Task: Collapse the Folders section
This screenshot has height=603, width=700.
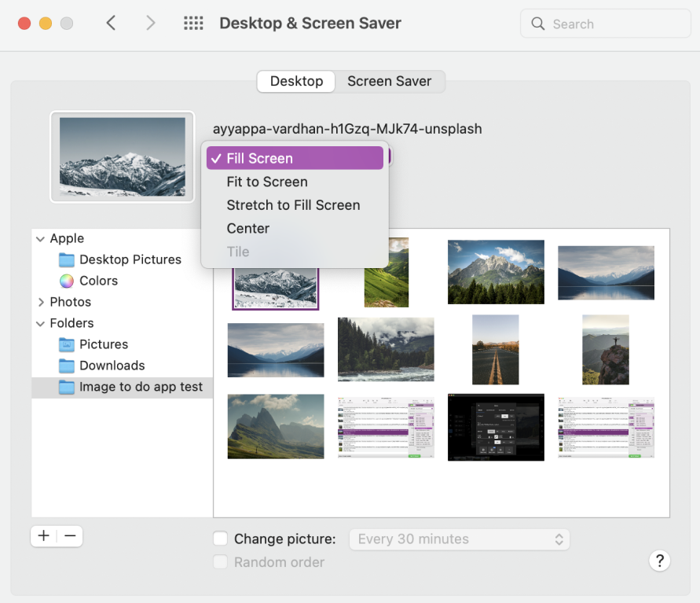Action: (x=40, y=324)
